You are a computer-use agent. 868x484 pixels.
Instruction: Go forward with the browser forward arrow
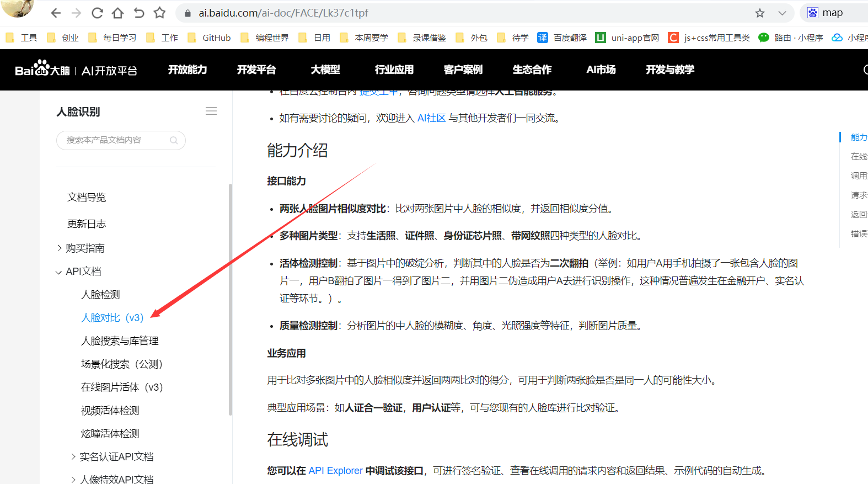77,13
